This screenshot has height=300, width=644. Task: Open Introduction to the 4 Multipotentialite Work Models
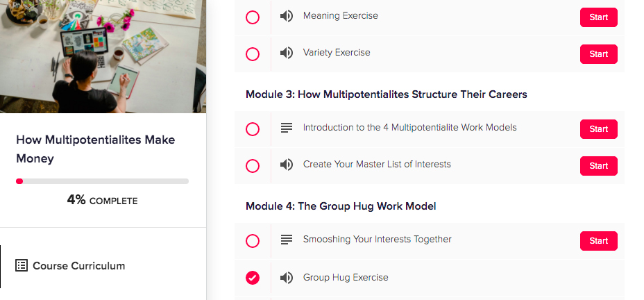coord(409,128)
